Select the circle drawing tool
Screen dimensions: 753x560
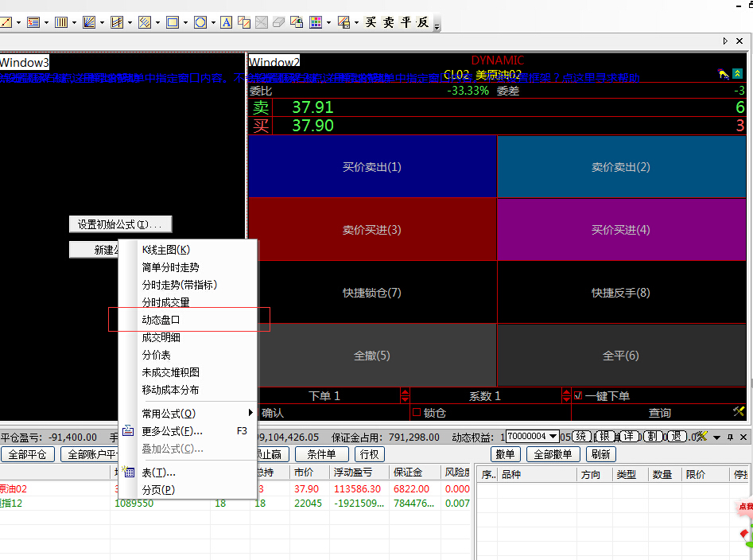200,22
